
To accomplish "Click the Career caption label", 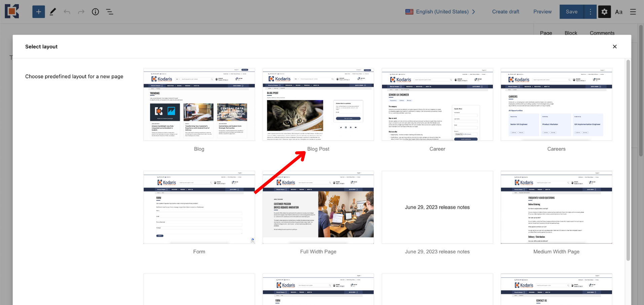I will 437,149.
